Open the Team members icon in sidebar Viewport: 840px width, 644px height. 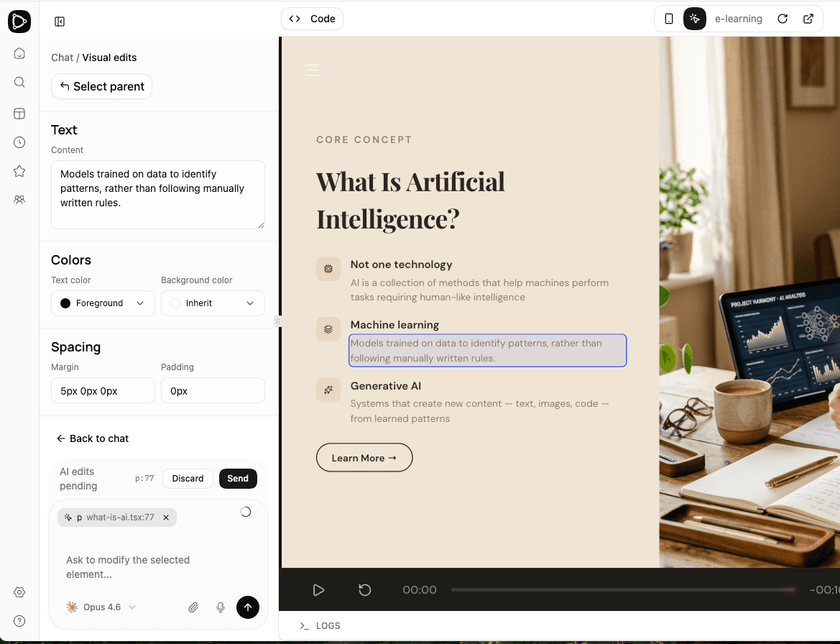point(19,199)
